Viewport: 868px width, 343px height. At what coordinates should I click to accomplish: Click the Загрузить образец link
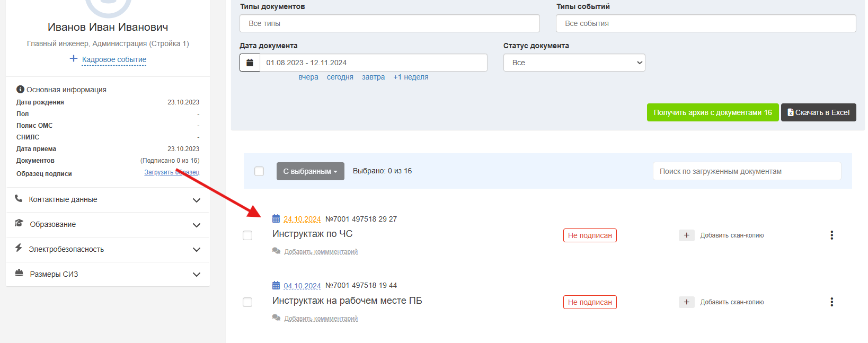pos(172,172)
